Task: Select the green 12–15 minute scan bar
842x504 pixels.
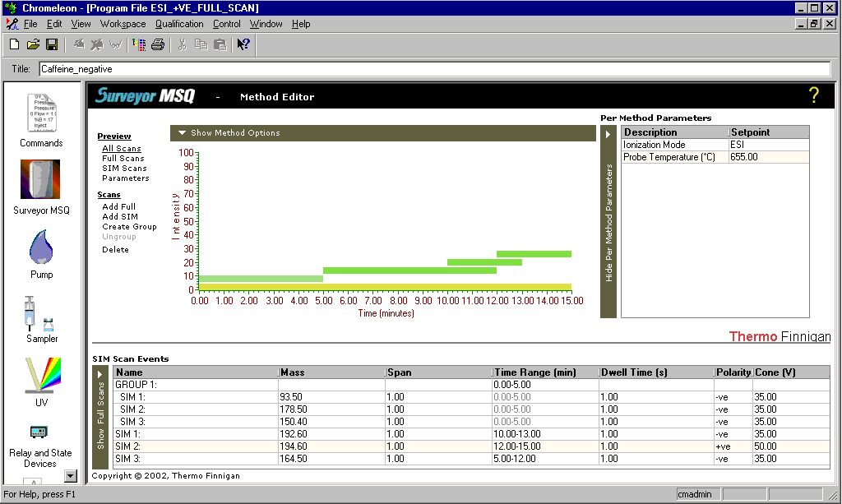Action: (534, 254)
